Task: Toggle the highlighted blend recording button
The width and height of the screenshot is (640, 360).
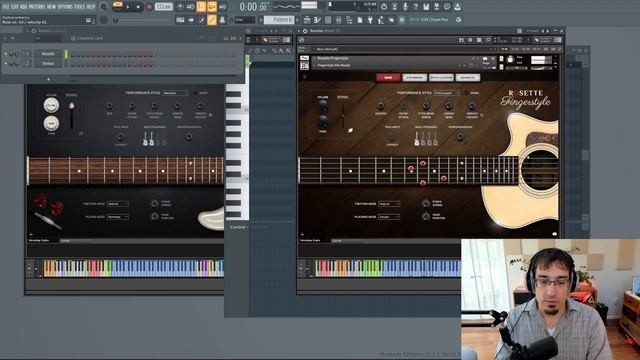Action: (x=212, y=7)
